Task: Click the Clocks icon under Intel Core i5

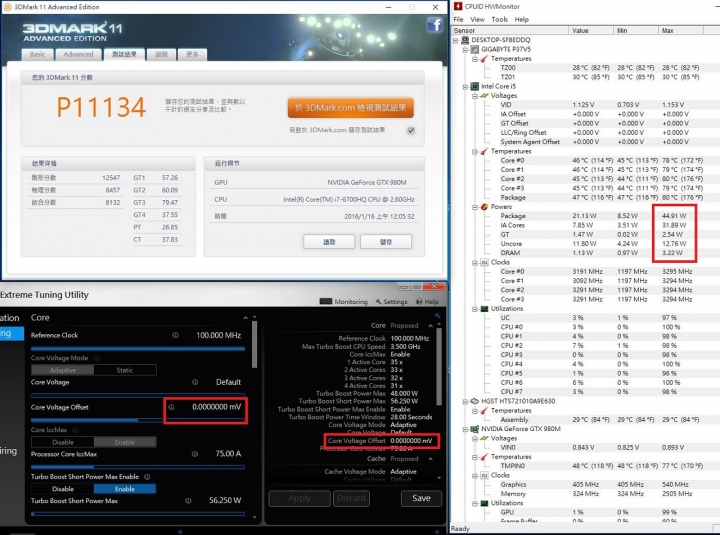Action: [484, 262]
